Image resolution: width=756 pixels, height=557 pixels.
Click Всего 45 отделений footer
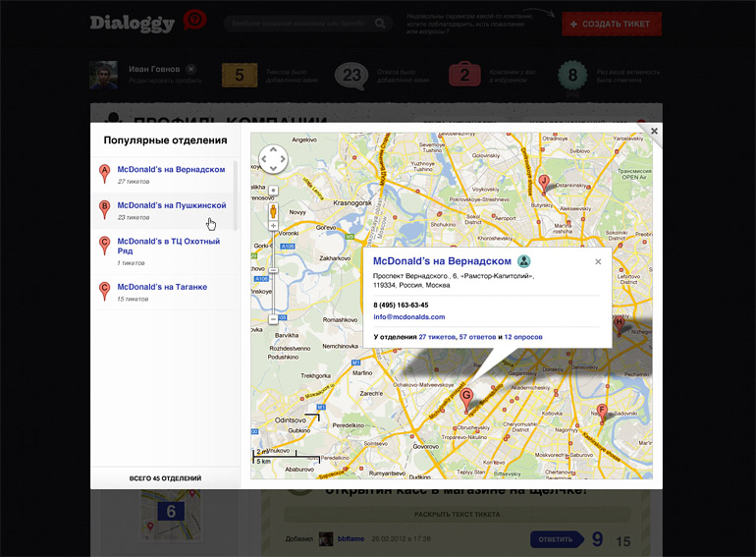click(x=165, y=477)
